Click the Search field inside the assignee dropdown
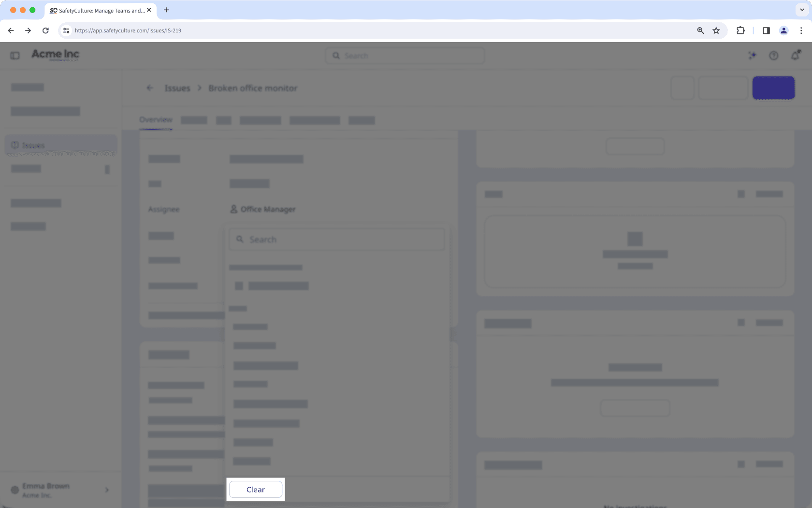Viewport: 812px width, 508px height. [x=336, y=239]
